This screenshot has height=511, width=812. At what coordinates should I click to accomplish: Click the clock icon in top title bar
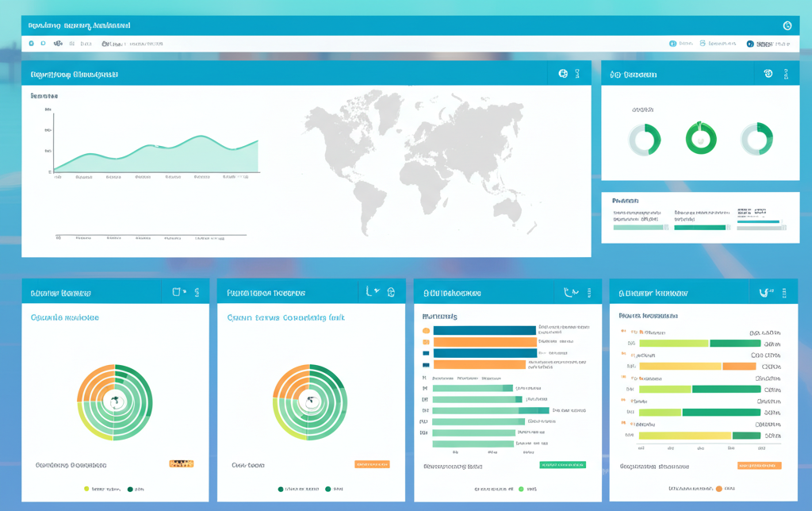(787, 26)
